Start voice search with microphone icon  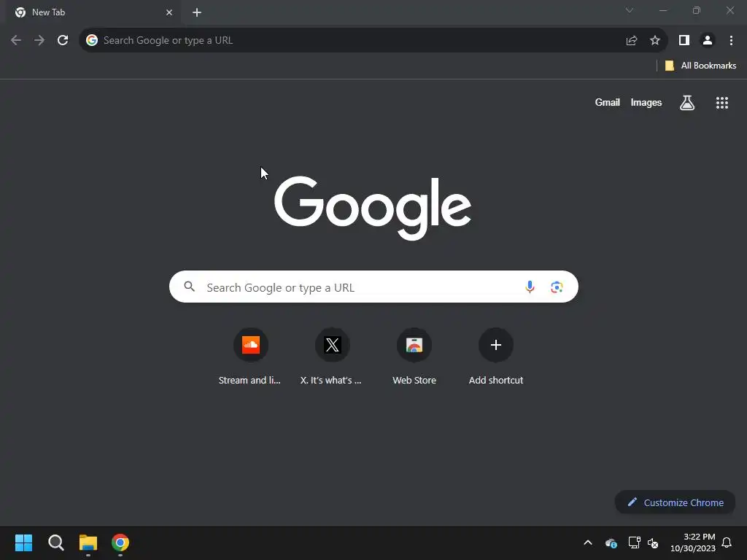[x=530, y=287]
